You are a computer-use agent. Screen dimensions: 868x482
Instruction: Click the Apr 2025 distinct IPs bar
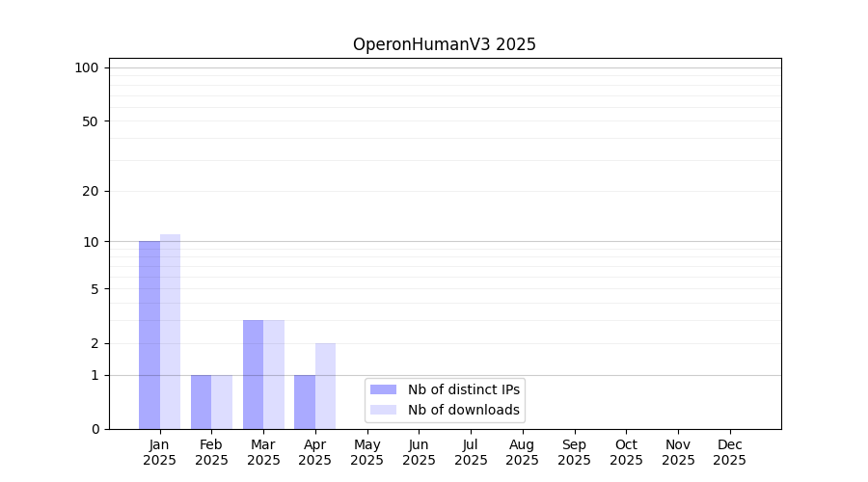coord(305,402)
